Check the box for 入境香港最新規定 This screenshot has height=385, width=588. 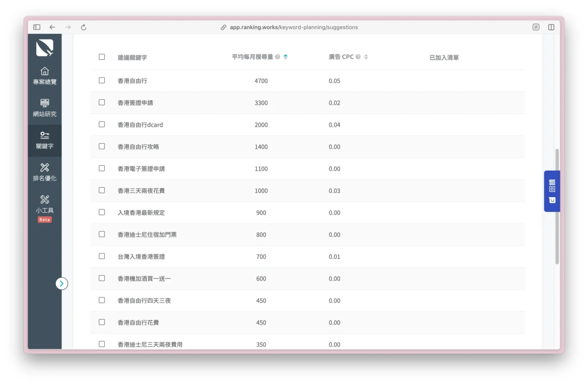click(102, 212)
